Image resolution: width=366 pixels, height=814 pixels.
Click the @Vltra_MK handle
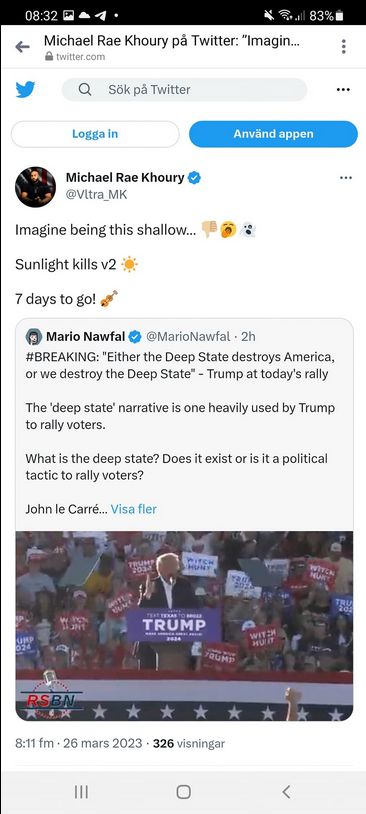(96, 195)
